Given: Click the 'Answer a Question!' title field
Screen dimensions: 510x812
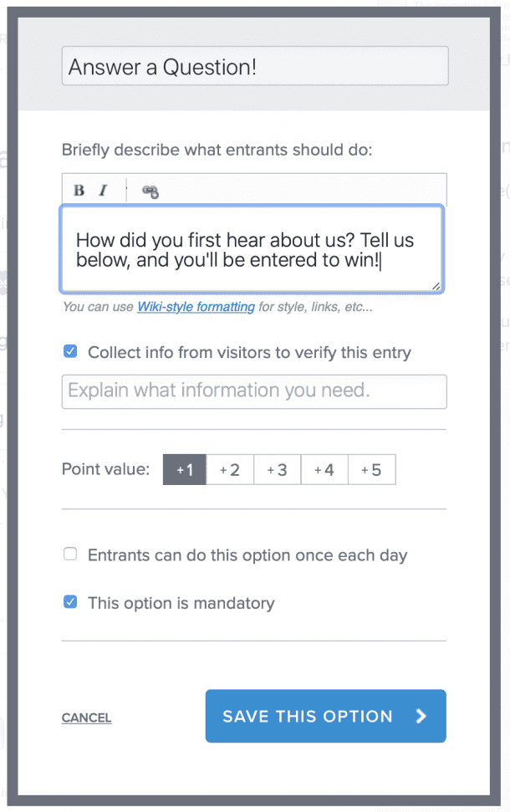Looking at the screenshot, I should point(253,65).
